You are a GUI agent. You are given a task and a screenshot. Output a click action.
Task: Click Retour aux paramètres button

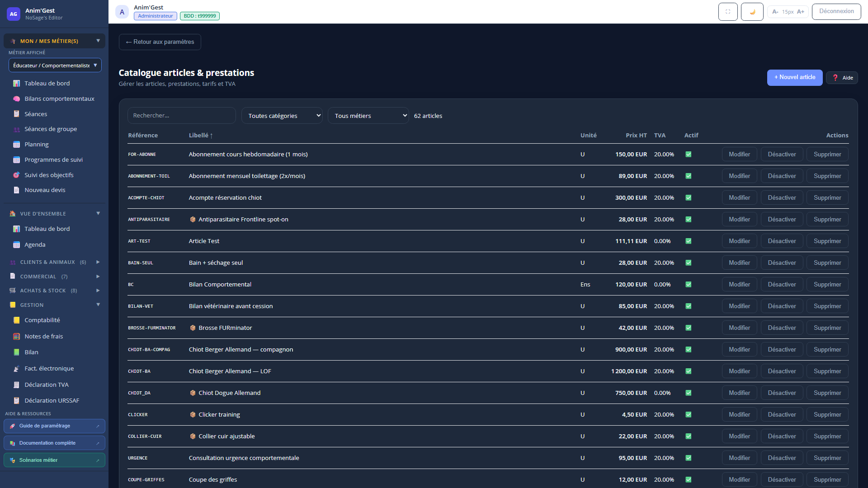click(160, 42)
